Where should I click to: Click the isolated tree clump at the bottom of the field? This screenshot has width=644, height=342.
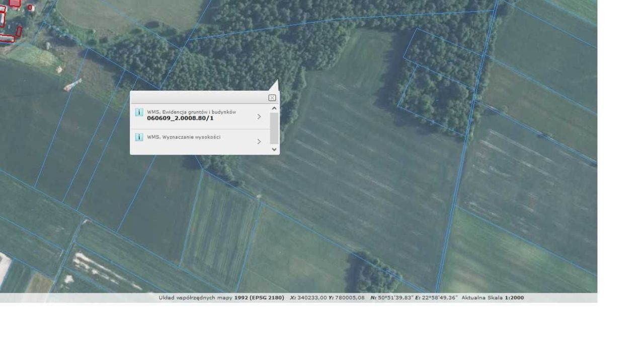coord(375,272)
